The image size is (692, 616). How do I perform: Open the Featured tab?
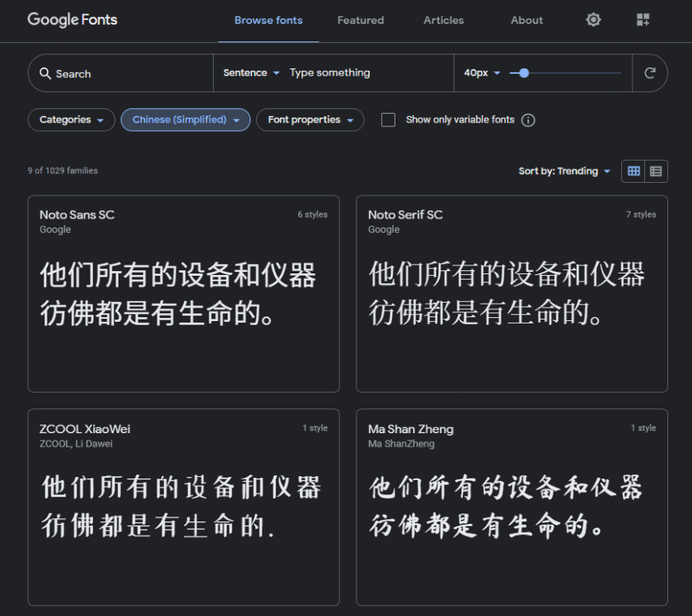pos(360,21)
